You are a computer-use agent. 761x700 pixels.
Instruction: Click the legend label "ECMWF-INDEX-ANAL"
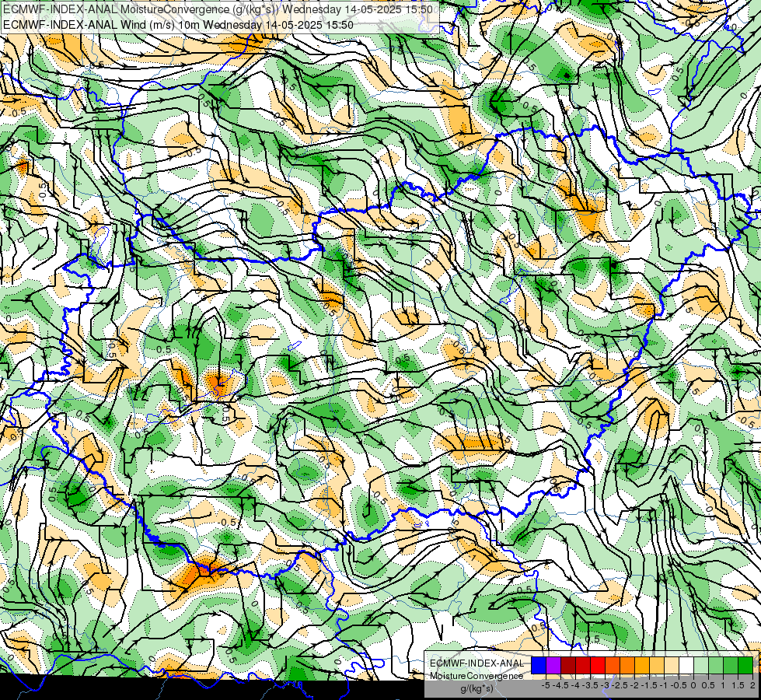(477, 663)
